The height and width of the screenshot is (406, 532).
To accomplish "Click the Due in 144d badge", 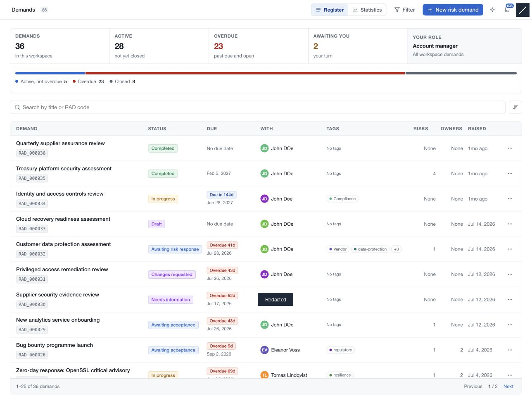I will coord(221,195).
